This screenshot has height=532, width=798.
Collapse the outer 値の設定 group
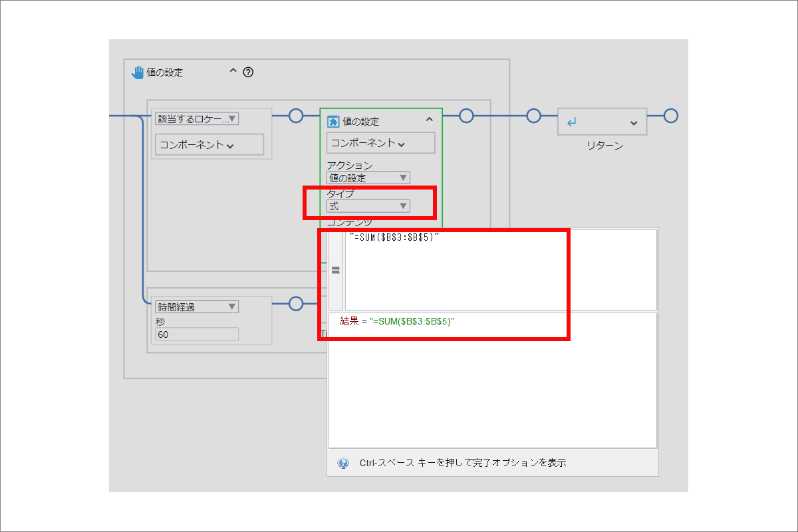pyautogui.click(x=233, y=72)
